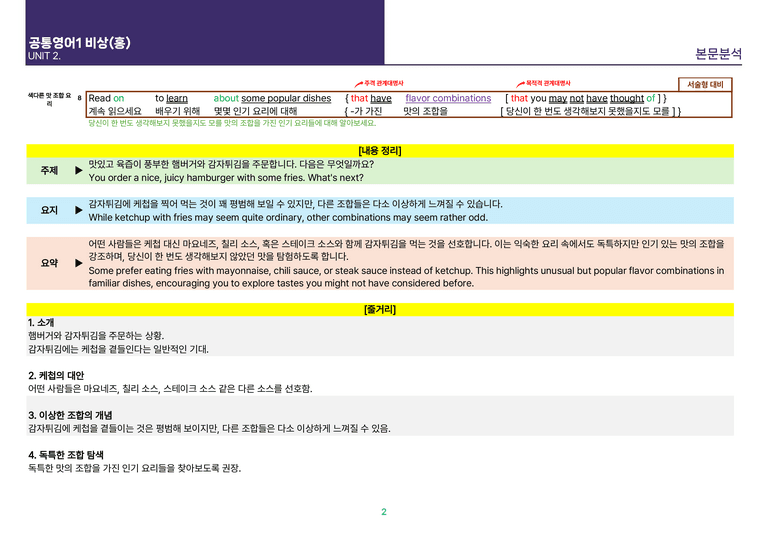Click the gloss 몇몇 인기 요리에 대해
The image size is (768, 543).
pos(255,111)
